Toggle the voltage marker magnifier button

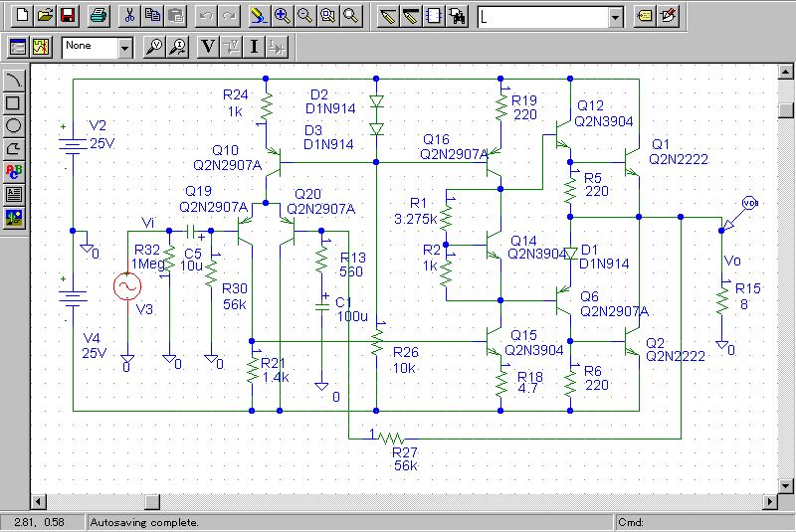pos(154,46)
